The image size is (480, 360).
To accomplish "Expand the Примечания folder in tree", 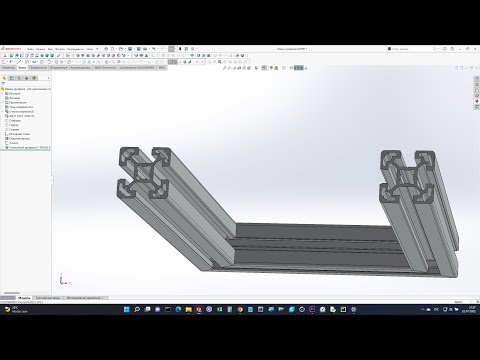I will tap(3, 102).
